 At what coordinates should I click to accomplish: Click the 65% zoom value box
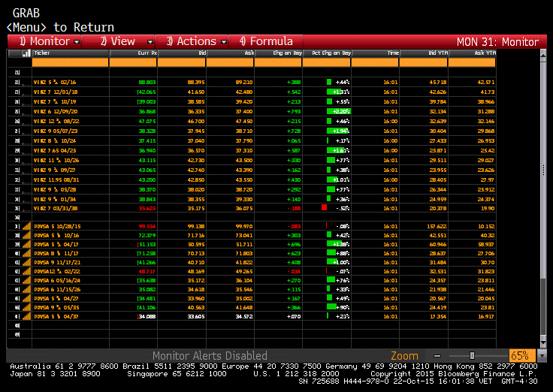(x=522, y=355)
